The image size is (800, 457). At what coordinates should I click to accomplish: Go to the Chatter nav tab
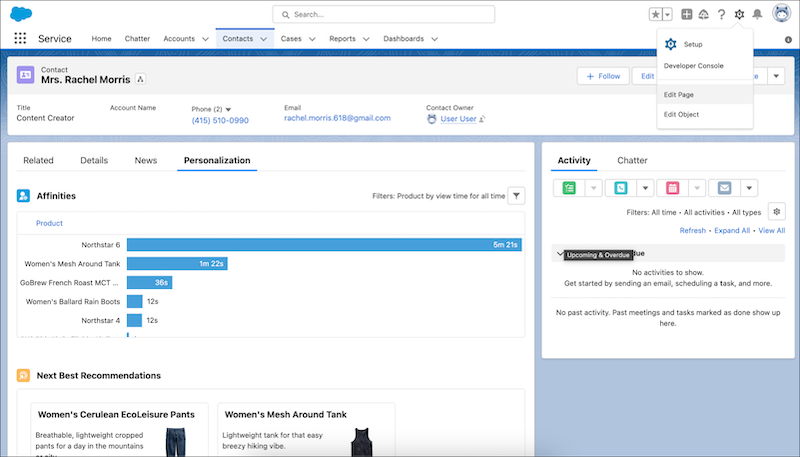[137, 38]
